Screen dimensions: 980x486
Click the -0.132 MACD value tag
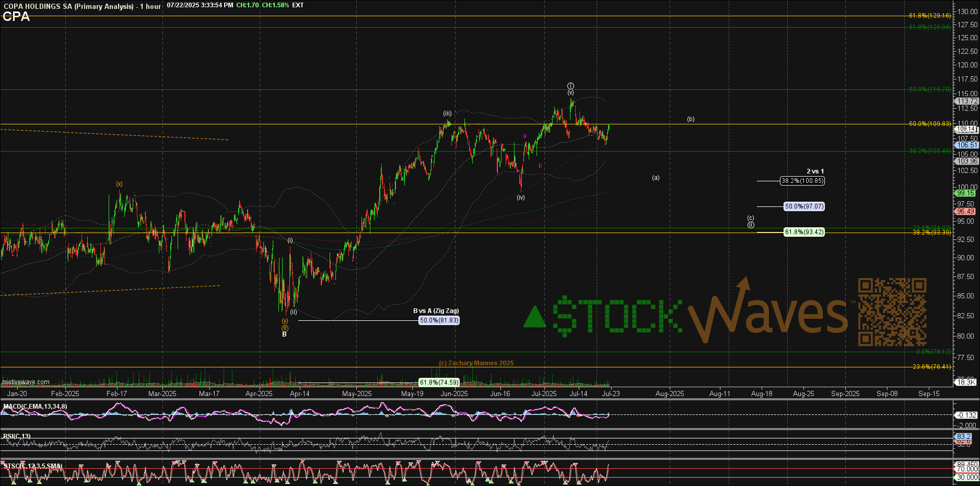(x=966, y=415)
